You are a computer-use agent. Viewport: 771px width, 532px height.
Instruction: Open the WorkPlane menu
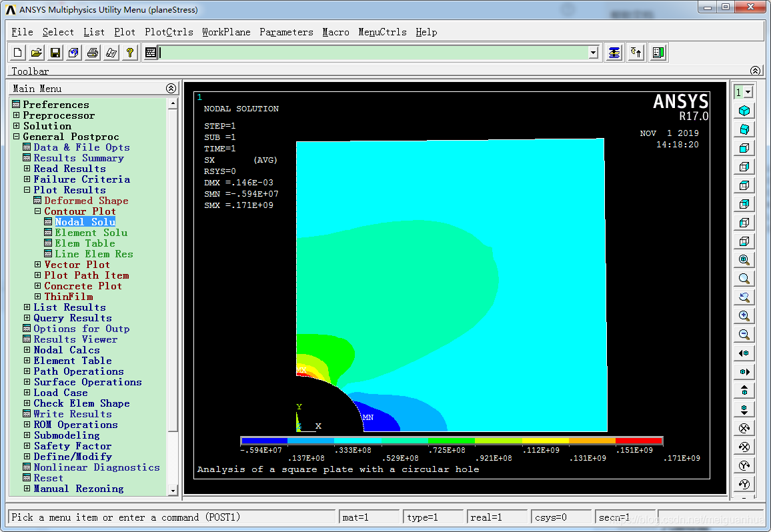coord(226,32)
